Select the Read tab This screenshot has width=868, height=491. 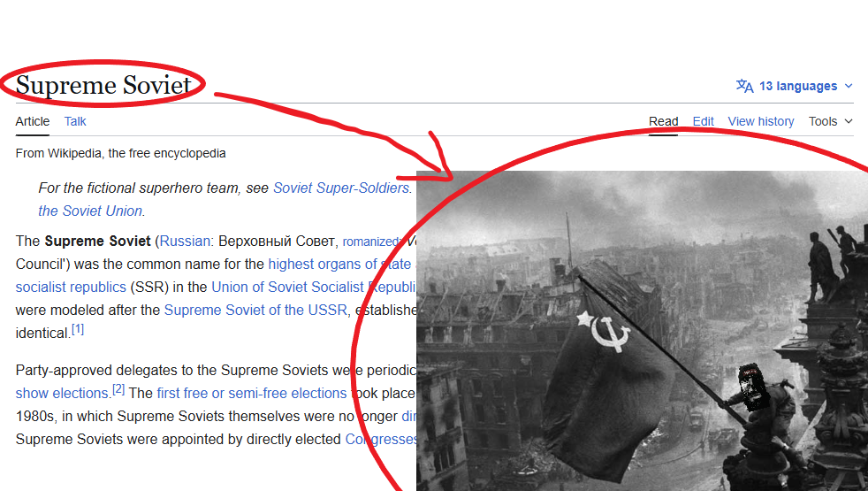(x=663, y=121)
